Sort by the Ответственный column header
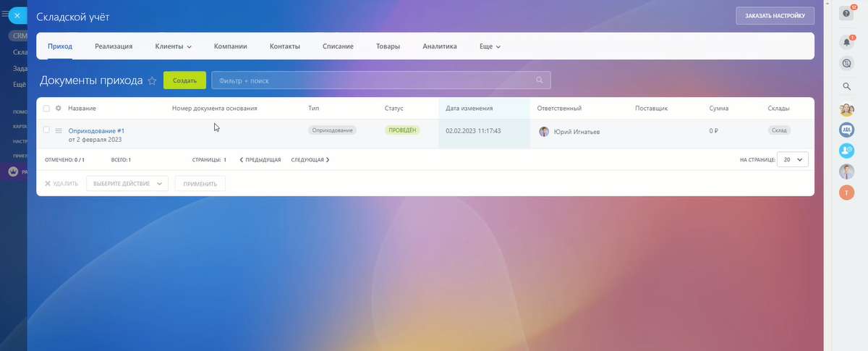Image resolution: width=868 pixels, height=351 pixels. 560,109
